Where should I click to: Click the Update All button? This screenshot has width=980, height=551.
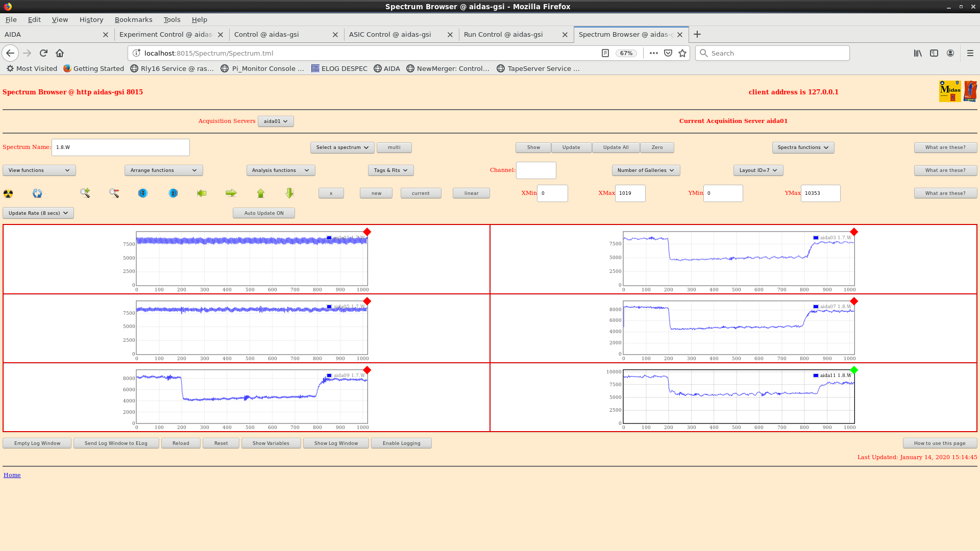coord(616,147)
